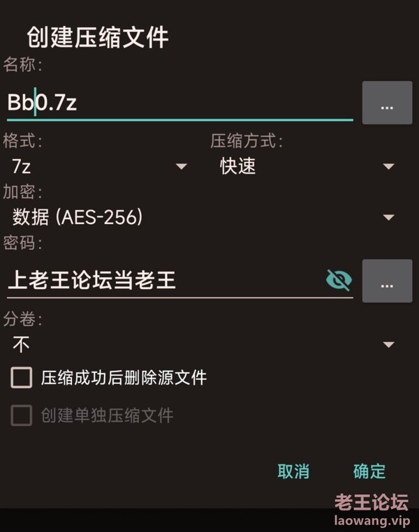Open the ellipsis button beside the password field

387,281
